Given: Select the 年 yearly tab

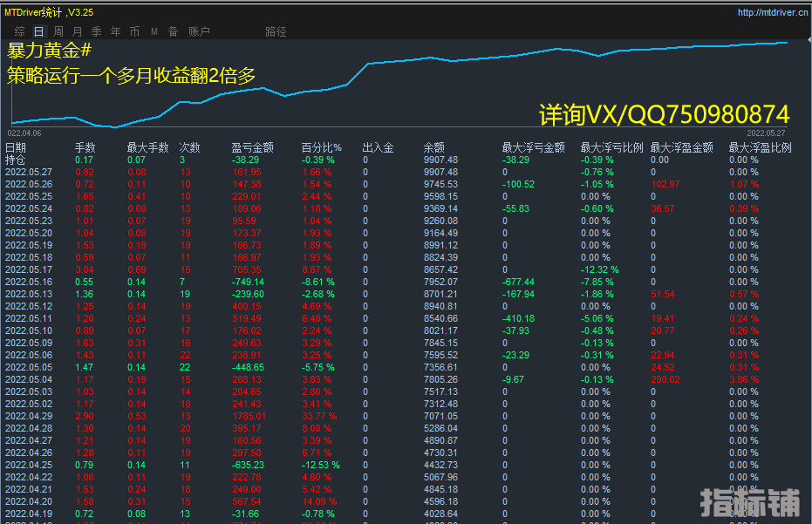Looking at the screenshot, I should 115,31.
